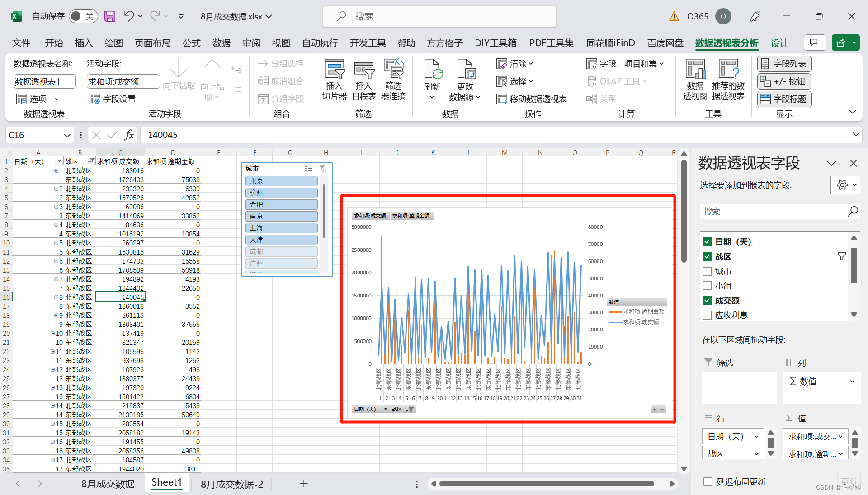Click the warning triangle icon

674,16
